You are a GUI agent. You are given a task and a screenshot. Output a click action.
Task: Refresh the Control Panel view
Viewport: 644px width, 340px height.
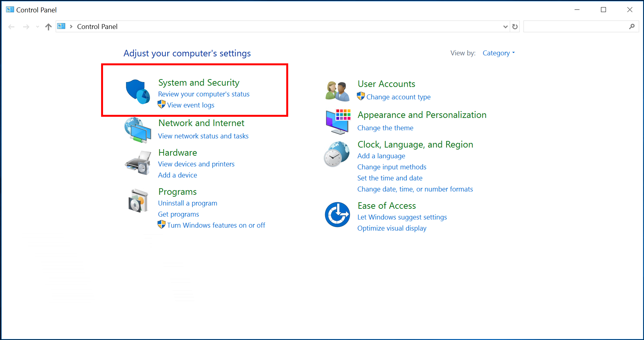(515, 27)
